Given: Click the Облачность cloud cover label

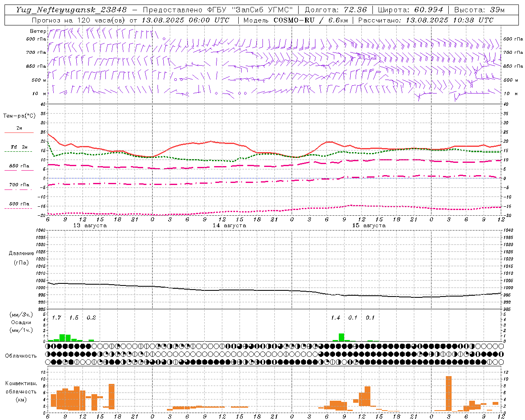Looking at the screenshot, I should click(x=21, y=356).
